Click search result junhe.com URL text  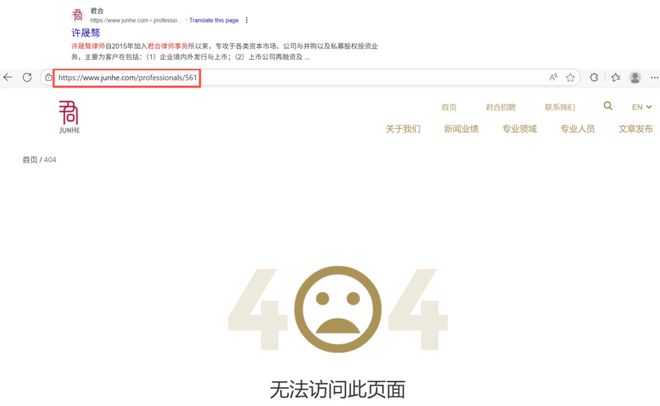click(136, 20)
